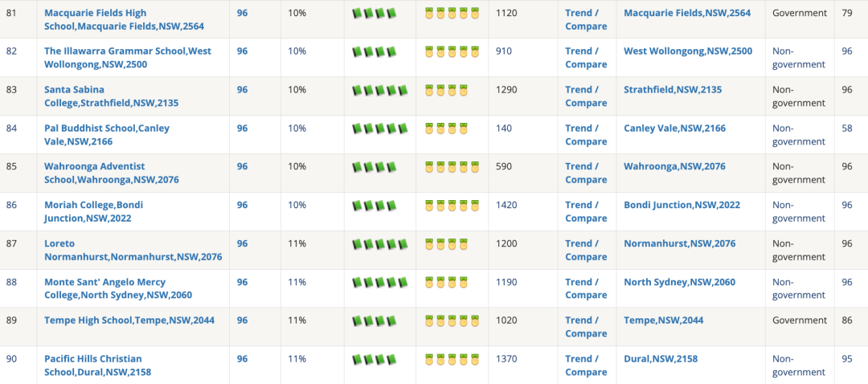Open Moriah College name link
Viewport: 868px width, 384px height.
[93, 211]
